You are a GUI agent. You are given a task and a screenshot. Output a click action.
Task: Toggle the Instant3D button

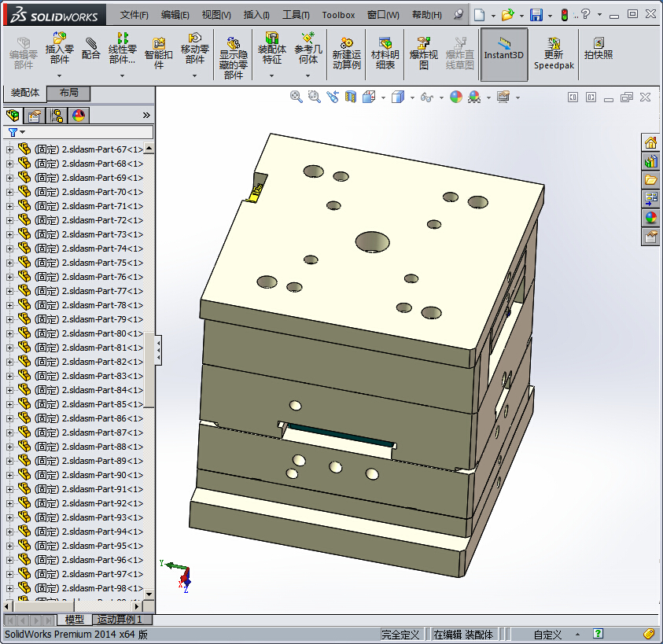(503, 53)
